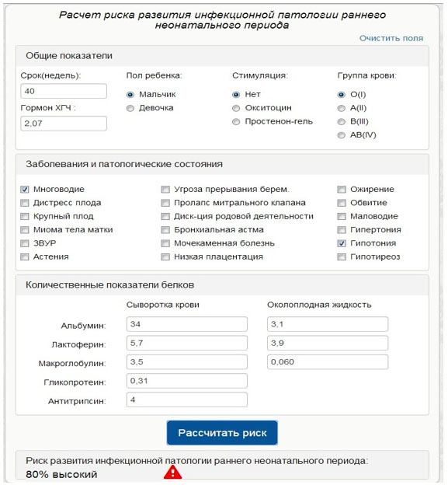
Task: Choose blood group A(II)
Action: (342, 108)
